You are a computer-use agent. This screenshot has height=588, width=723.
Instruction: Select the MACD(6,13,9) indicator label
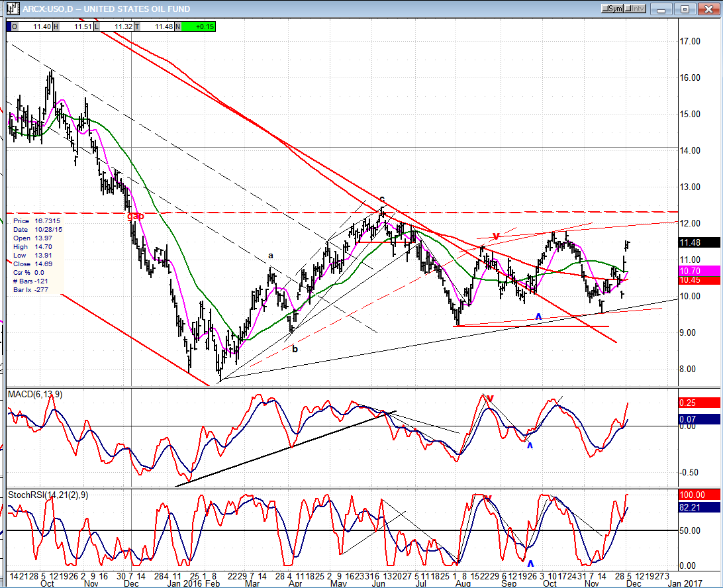click(x=35, y=395)
